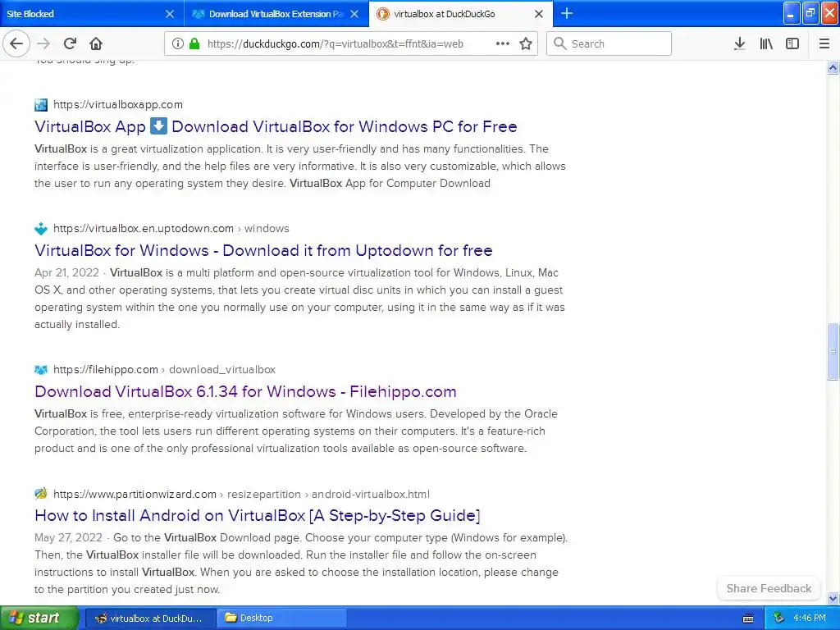Screen dimensions: 840x630
Task: Minimize the browser window
Action: coord(792,13)
